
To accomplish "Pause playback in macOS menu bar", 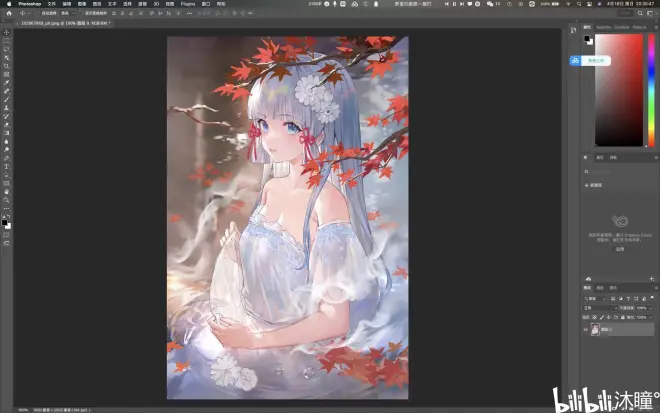I will tap(454, 4).
